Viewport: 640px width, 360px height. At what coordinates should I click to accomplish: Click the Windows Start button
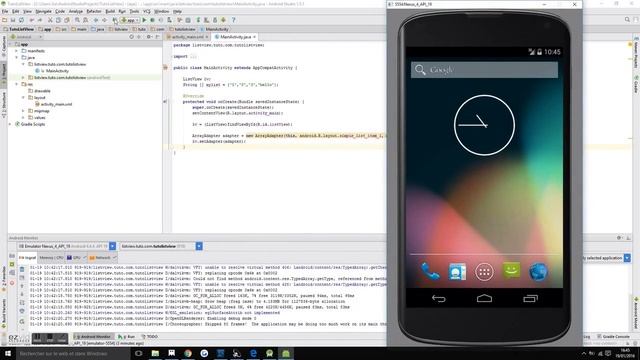coord(8,353)
